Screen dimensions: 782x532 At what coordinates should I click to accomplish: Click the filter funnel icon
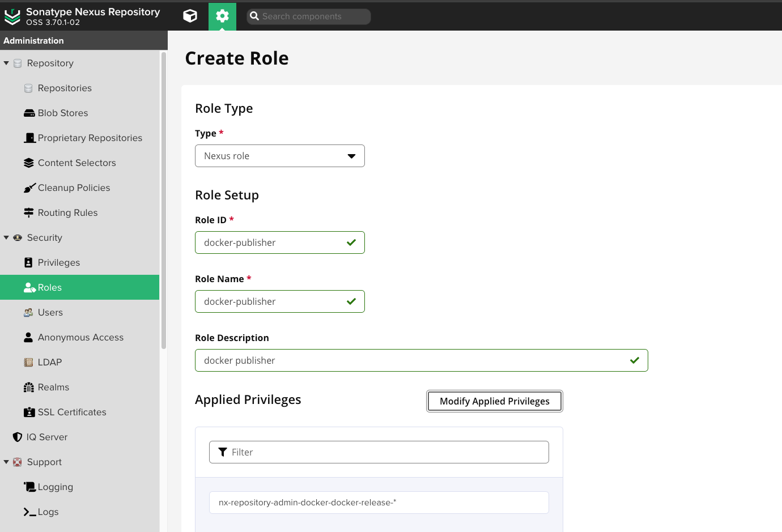223,452
